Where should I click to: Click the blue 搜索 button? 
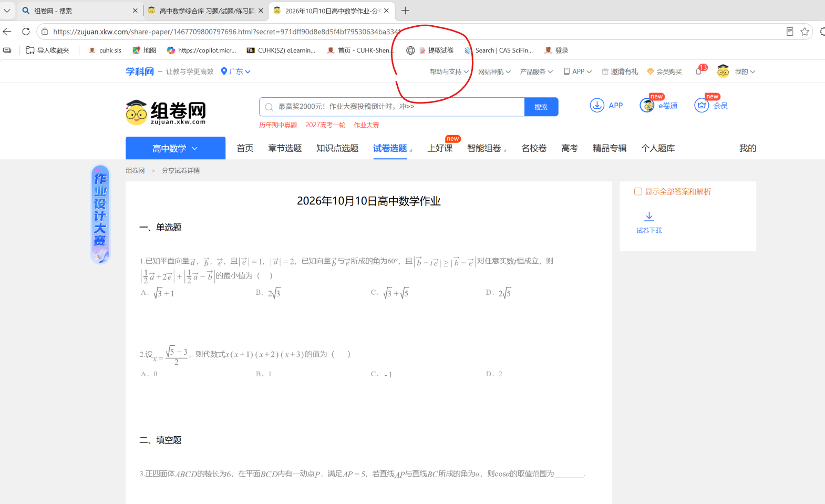[541, 107]
